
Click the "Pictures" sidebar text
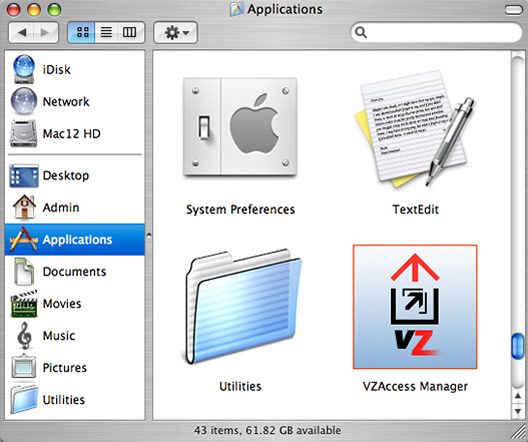click(65, 368)
